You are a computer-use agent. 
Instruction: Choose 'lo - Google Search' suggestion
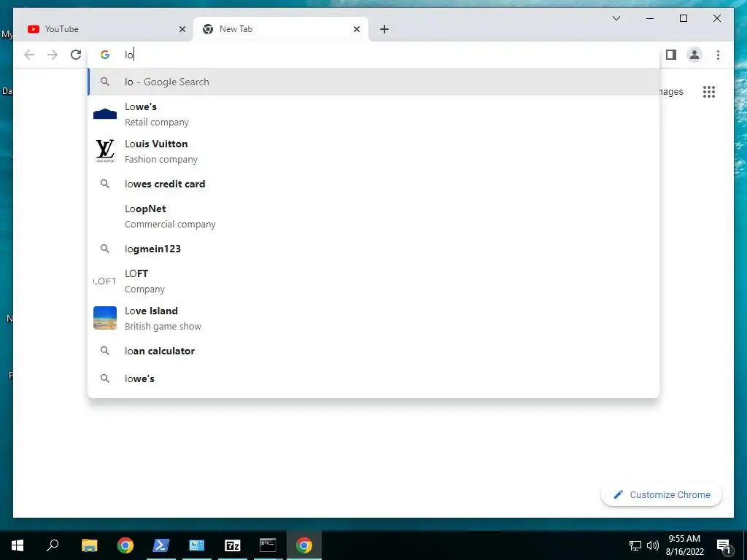pyautogui.click(x=373, y=82)
